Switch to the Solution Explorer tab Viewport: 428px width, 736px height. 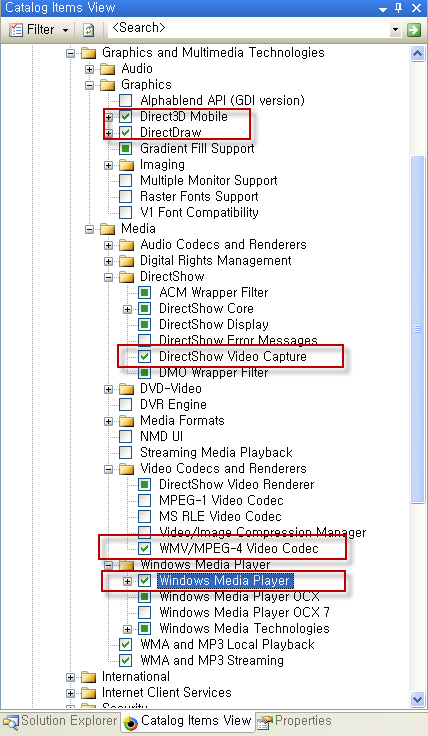tap(61, 721)
